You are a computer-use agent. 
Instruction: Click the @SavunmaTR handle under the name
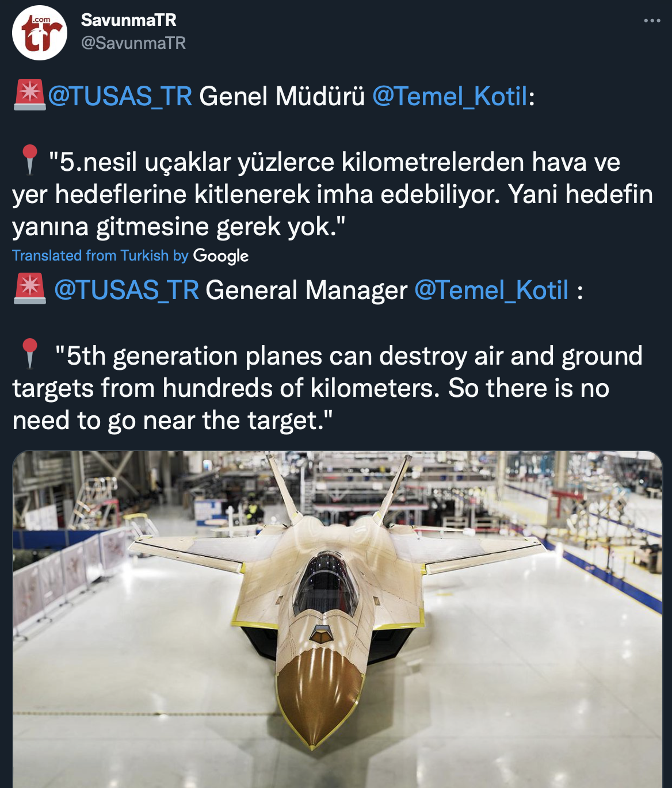coord(133,43)
